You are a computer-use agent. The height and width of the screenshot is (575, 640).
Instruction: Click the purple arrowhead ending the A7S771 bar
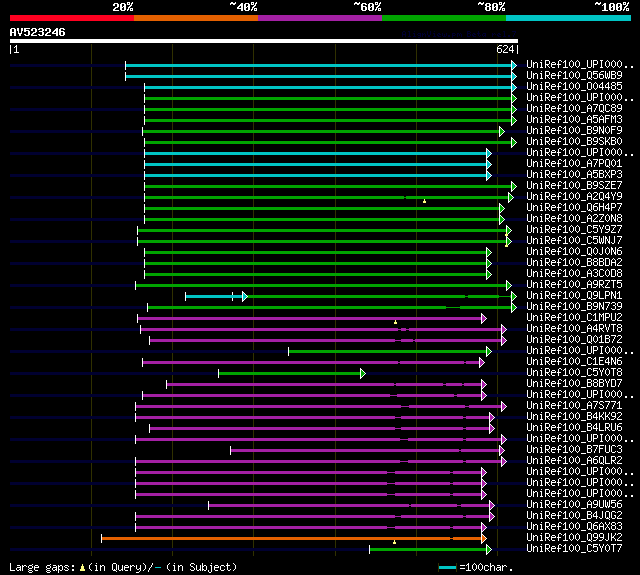504,406
